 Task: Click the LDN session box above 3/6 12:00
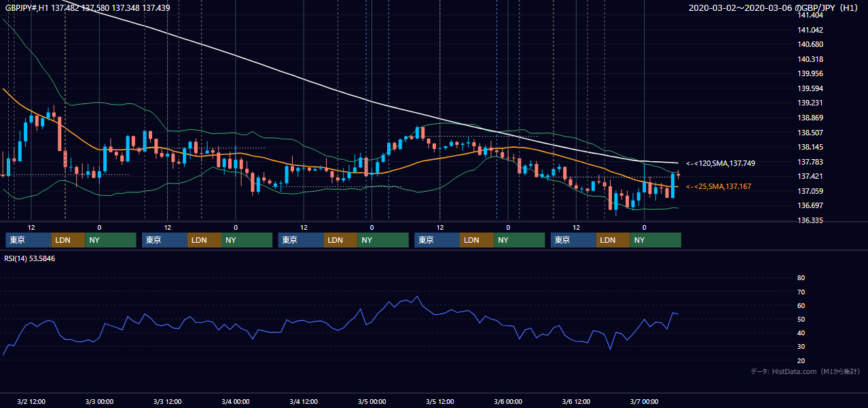point(613,240)
